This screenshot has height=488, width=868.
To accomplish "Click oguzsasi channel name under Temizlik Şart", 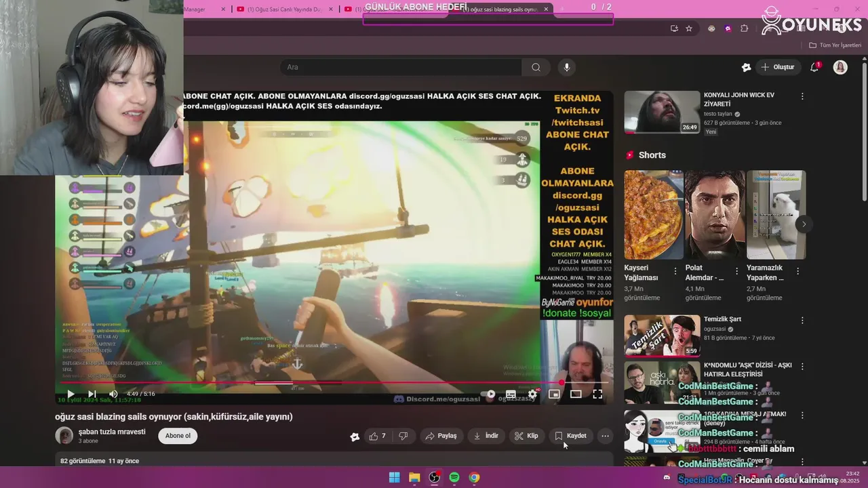I will point(714,329).
